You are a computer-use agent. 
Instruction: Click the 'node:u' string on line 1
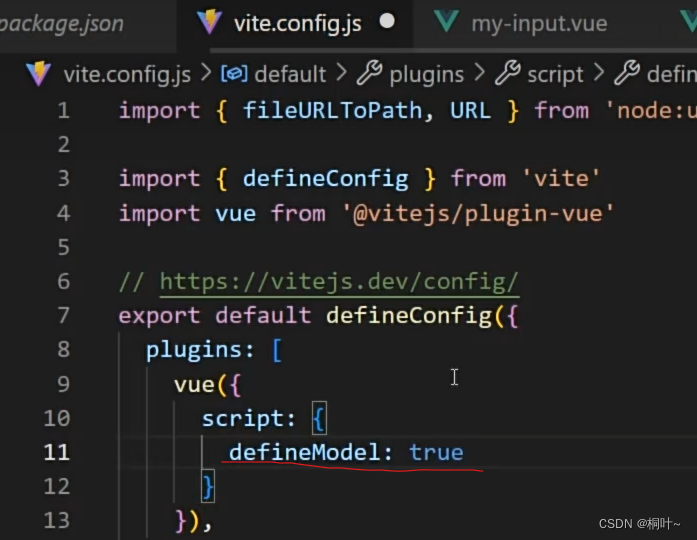(x=651, y=110)
